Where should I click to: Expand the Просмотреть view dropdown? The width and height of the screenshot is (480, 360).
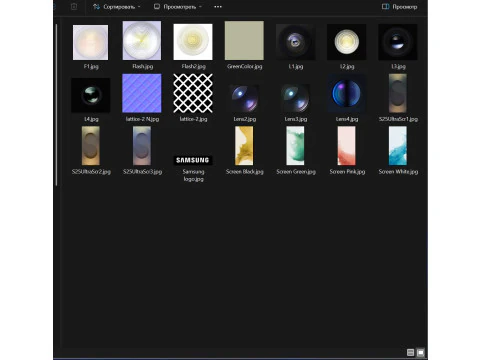point(178,7)
